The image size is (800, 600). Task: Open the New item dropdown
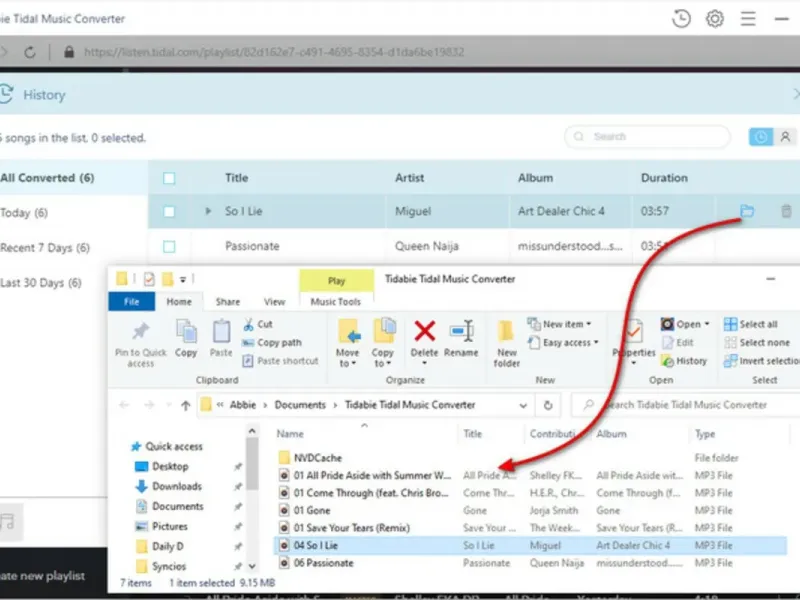point(560,324)
